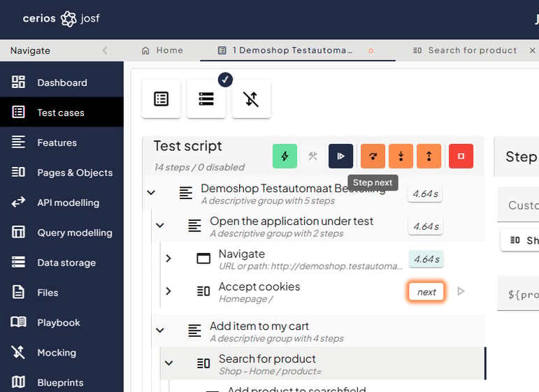Open the Playbook section
This screenshot has width=539, height=392.
pos(62,322)
